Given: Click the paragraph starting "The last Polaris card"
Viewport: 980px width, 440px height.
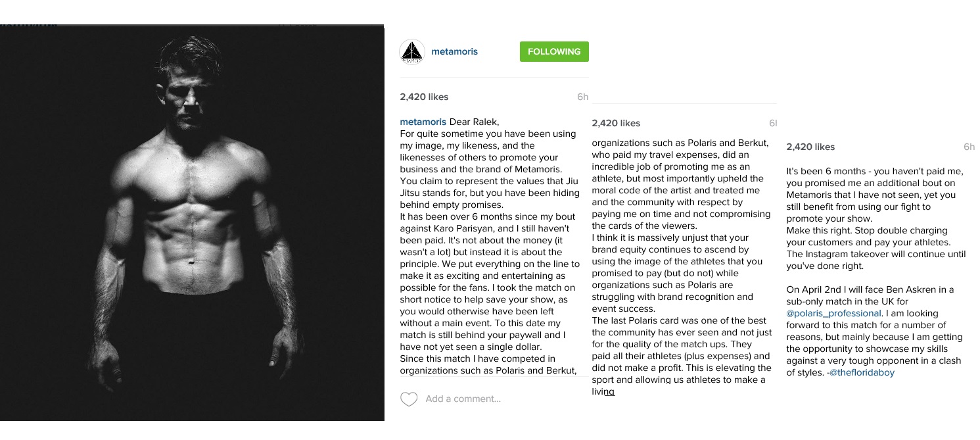Looking at the screenshot, I should point(682,356).
